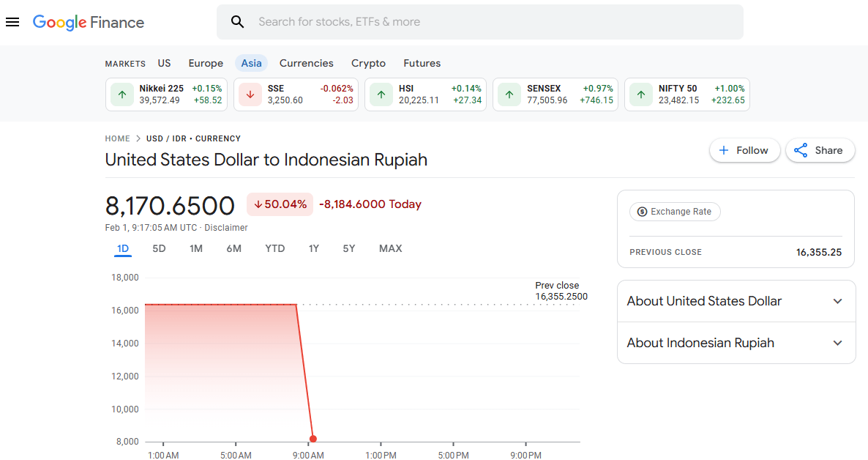Click the Follow button
The height and width of the screenshot is (460, 868).
coord(744,150)
